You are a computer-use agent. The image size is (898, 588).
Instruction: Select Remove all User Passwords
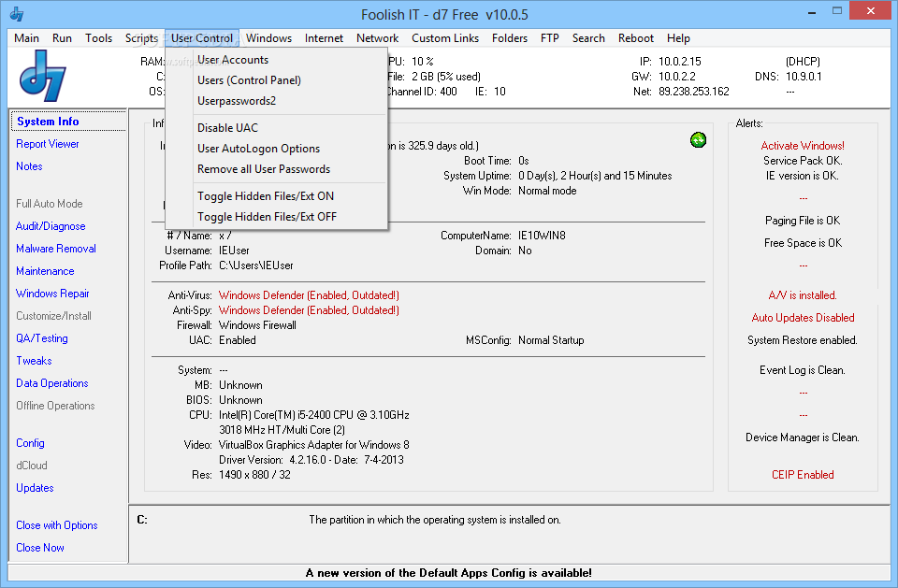pyautogui.click(x=276, y=169)
